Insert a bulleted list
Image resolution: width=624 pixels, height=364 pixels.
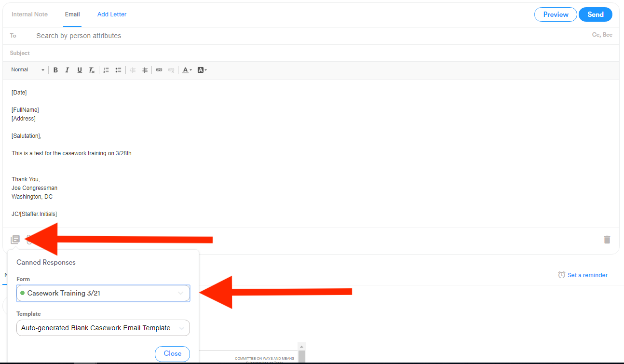118,70
